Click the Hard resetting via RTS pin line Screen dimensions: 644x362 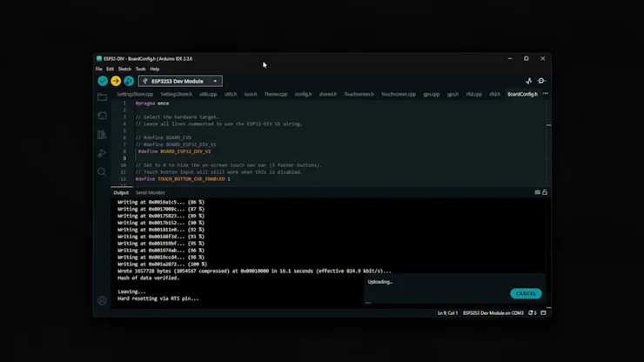(x=158, y=298)
